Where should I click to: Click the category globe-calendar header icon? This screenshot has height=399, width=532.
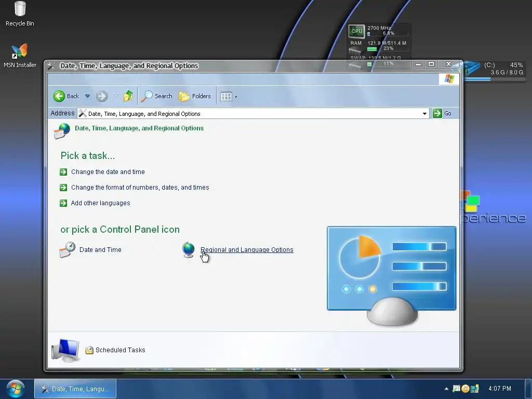[x=62, y=131]
